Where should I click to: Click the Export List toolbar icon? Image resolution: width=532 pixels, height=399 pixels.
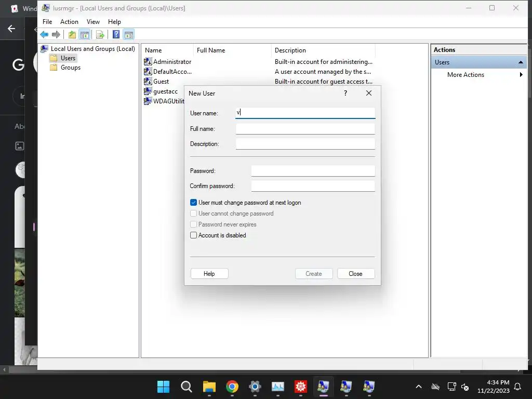100,34
